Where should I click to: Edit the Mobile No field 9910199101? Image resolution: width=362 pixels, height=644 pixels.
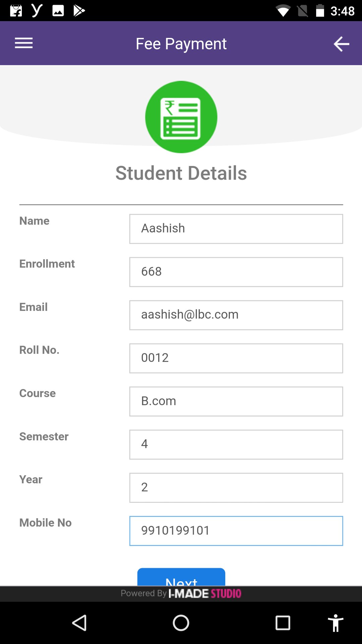tap(236, 531)
